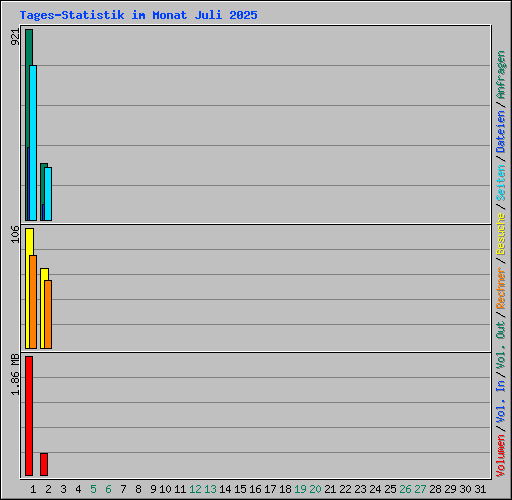Screen dimensions: 512x500
Task: Click the orange Rechner bar for day 1
Action: (33, 302)
